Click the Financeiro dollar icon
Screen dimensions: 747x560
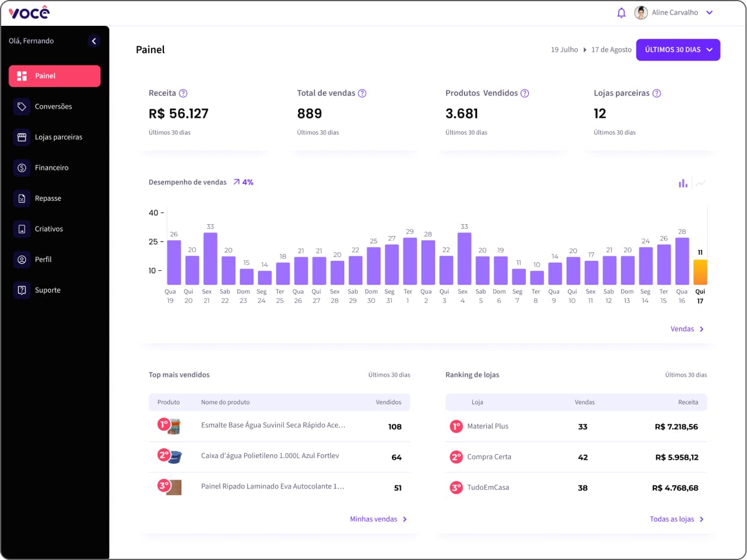pyautogui.click(x=22, y=168)
